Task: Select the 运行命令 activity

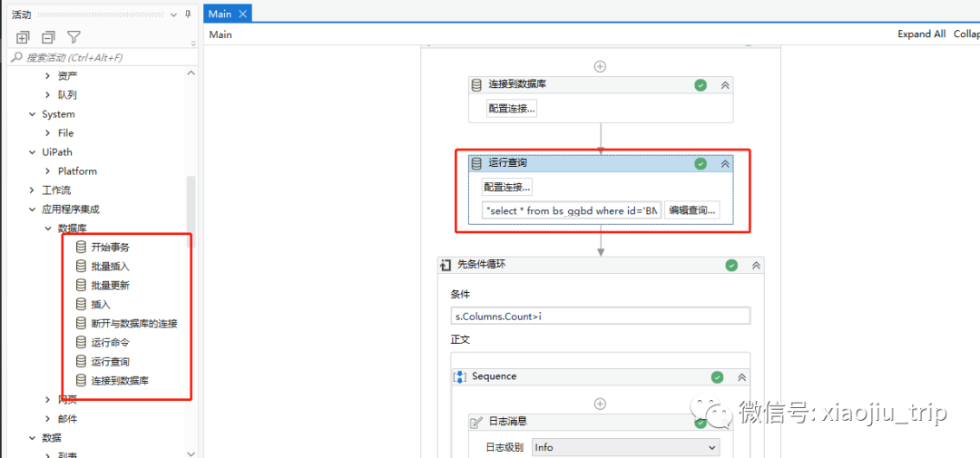Action: click(x=110, y=343)
